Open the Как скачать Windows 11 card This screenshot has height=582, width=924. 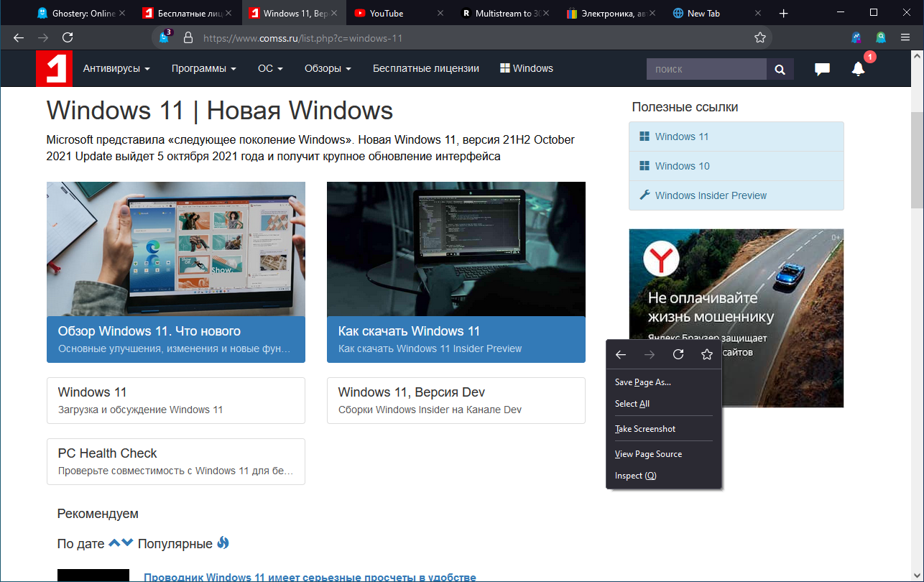pyautogui.click(x=456, y=339)
